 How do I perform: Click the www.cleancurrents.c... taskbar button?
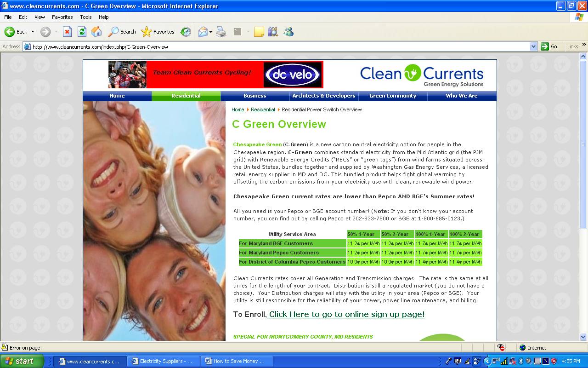click(90, 361)
